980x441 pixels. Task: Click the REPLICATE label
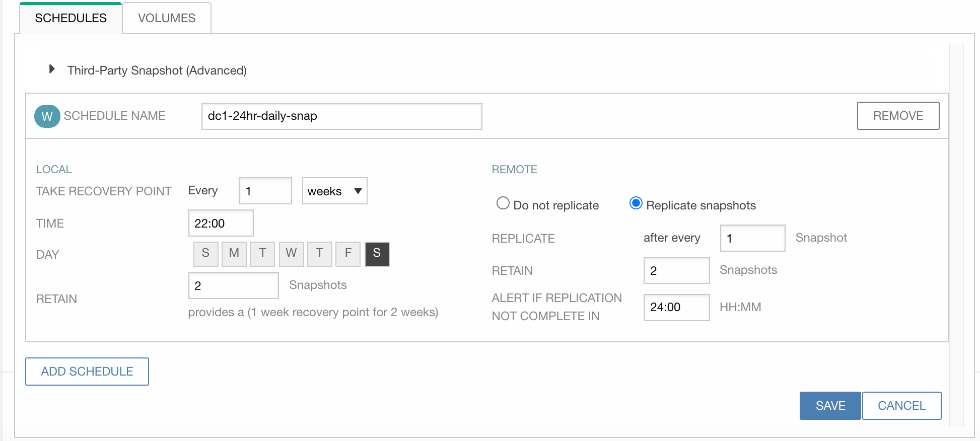coord(523,239)
